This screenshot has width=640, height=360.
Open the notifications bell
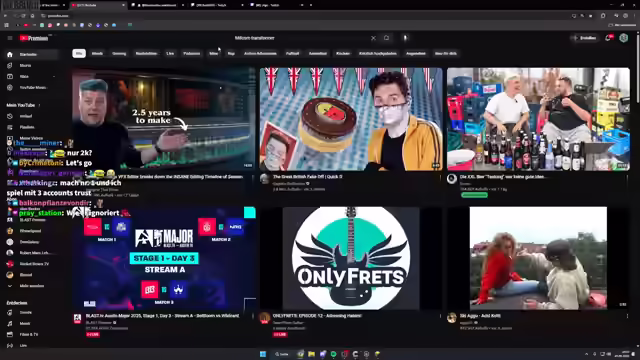[608, 38]
